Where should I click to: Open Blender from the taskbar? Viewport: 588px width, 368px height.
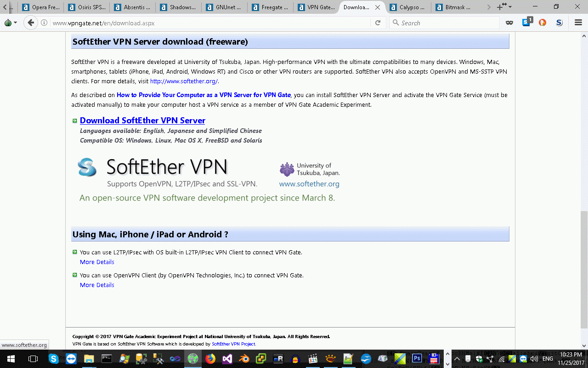pyautogui.click(x=244, y=359)
